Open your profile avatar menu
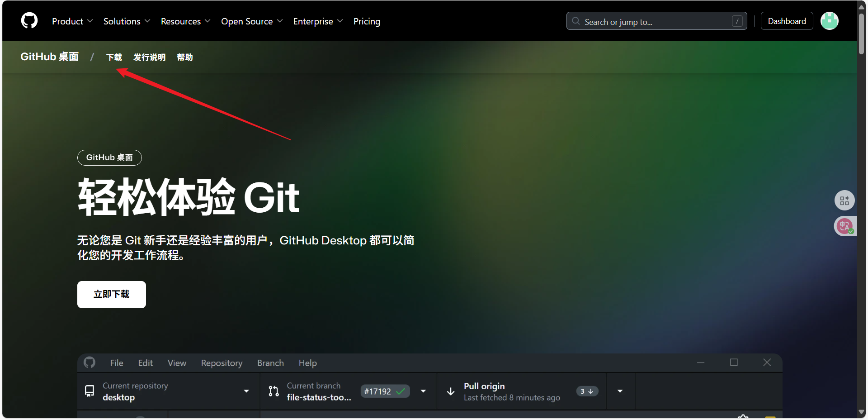Image resolution: width=868 pixels, height=420 pixels. tap(829, 21)
